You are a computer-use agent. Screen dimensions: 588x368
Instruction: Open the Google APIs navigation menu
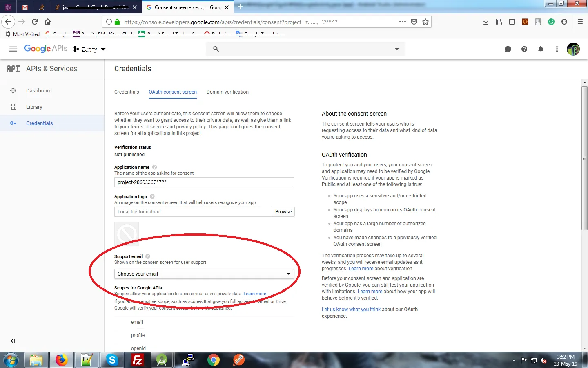pyautogui.click(x=13, y=49)
